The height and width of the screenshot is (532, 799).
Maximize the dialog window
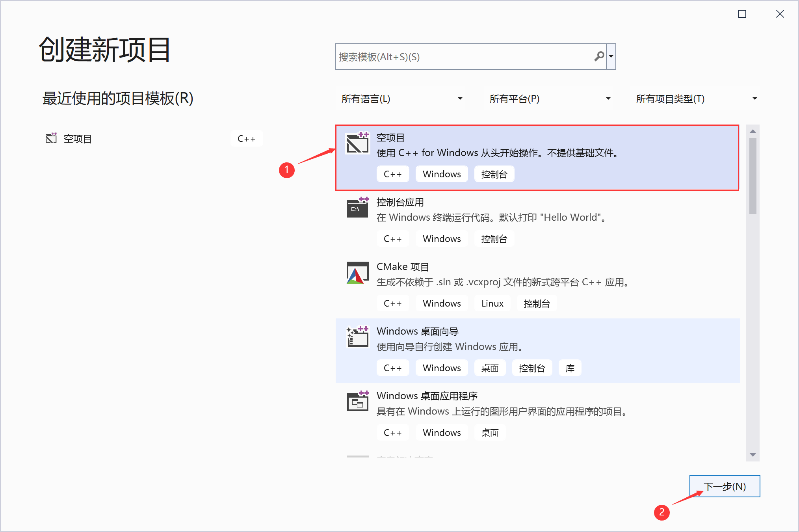pyautogui.click(x=742, y=14)
